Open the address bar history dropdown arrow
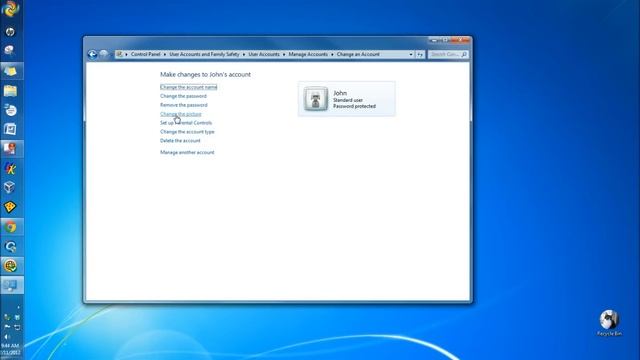This screenshot has height=360, width=640. [411, 54]
